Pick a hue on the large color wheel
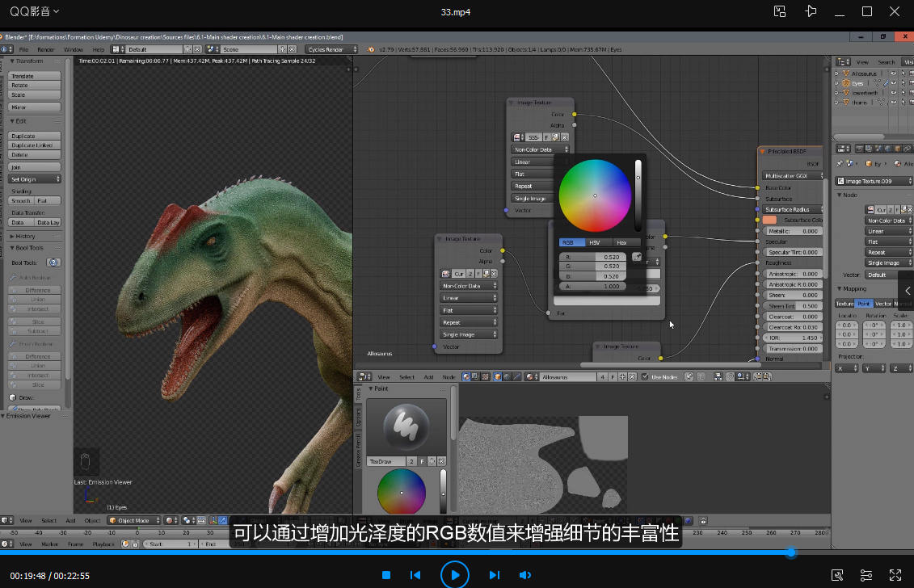Screen dimensions: 914x588 (x=595, y=195)
